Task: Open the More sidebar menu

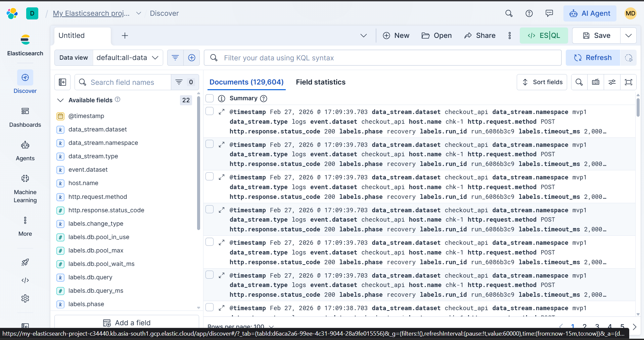Action: [25, 226]
